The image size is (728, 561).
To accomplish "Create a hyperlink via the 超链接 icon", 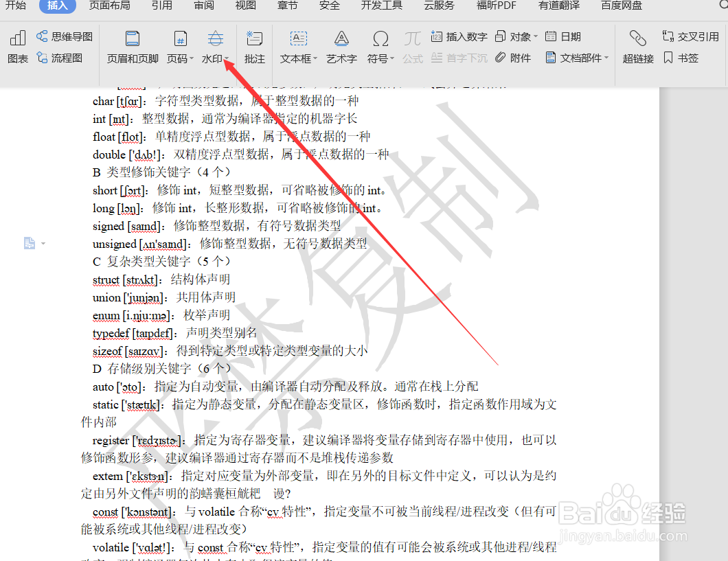I will point(638,48).
